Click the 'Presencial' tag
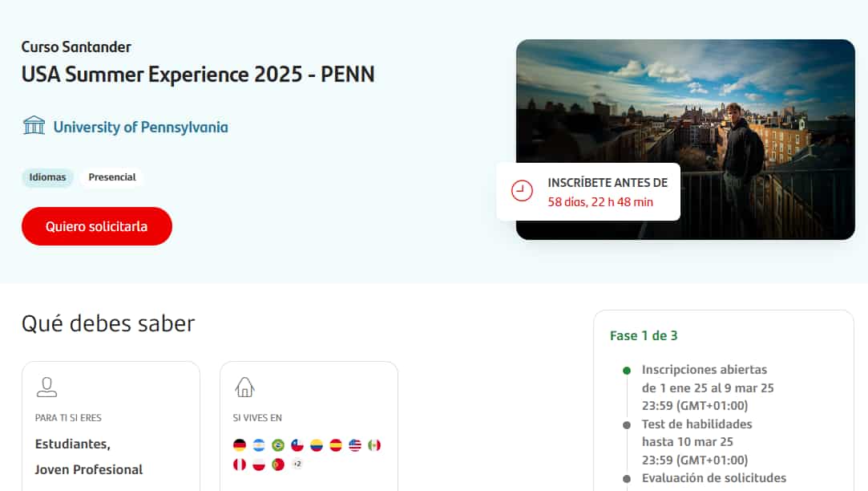 (x=112, y=177)
